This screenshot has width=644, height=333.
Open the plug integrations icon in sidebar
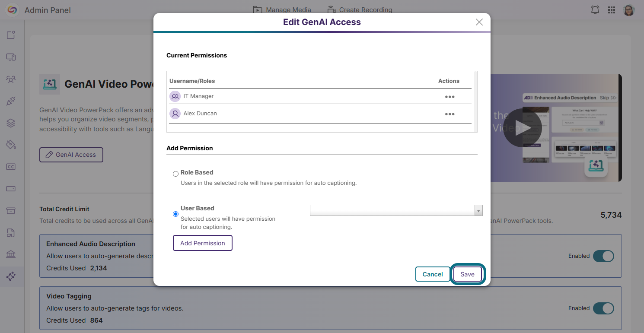11,101
